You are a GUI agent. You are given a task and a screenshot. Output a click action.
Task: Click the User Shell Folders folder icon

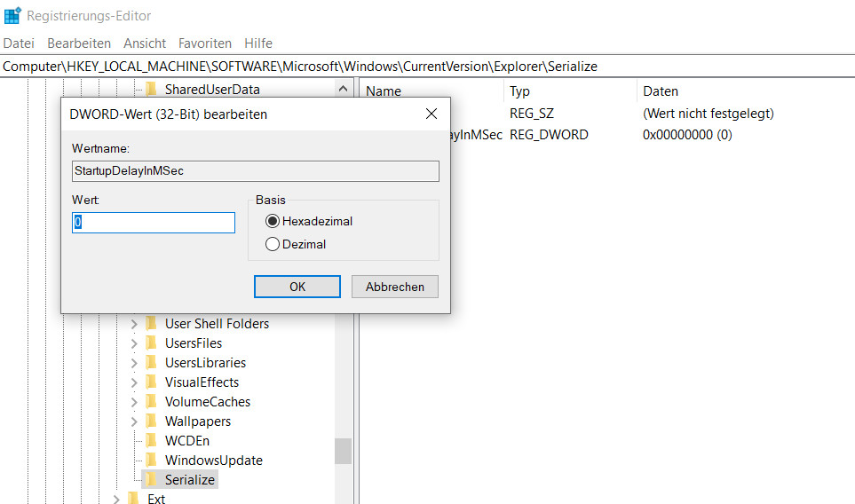tap(152, 324)
